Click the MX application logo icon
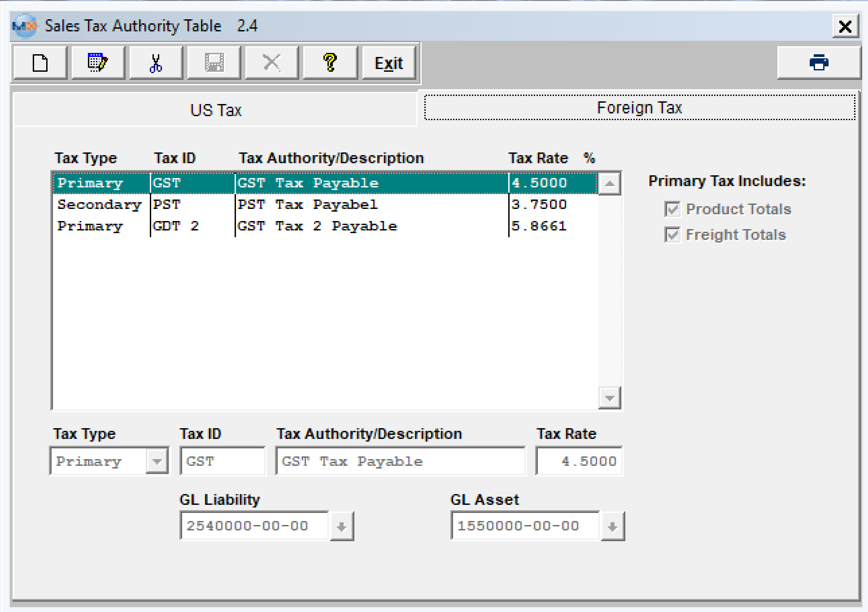 tap(25, 26)
